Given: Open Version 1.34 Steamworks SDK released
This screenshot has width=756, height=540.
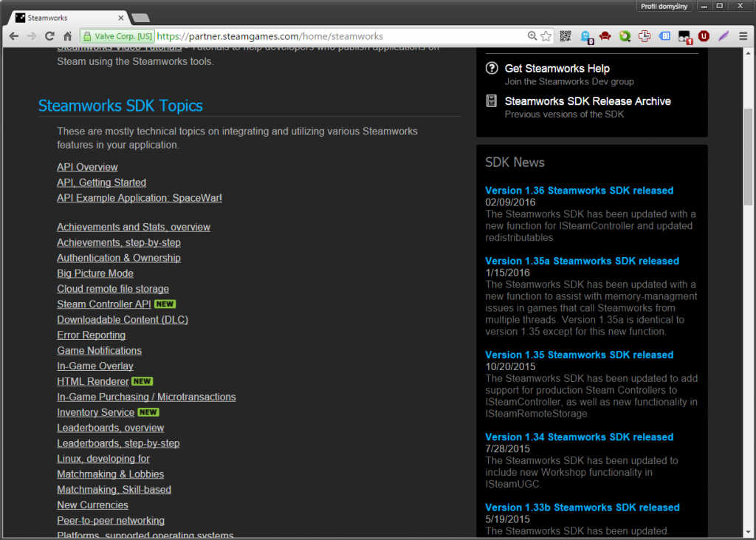Looking at the screenshot, I should [x=579, y=437].
